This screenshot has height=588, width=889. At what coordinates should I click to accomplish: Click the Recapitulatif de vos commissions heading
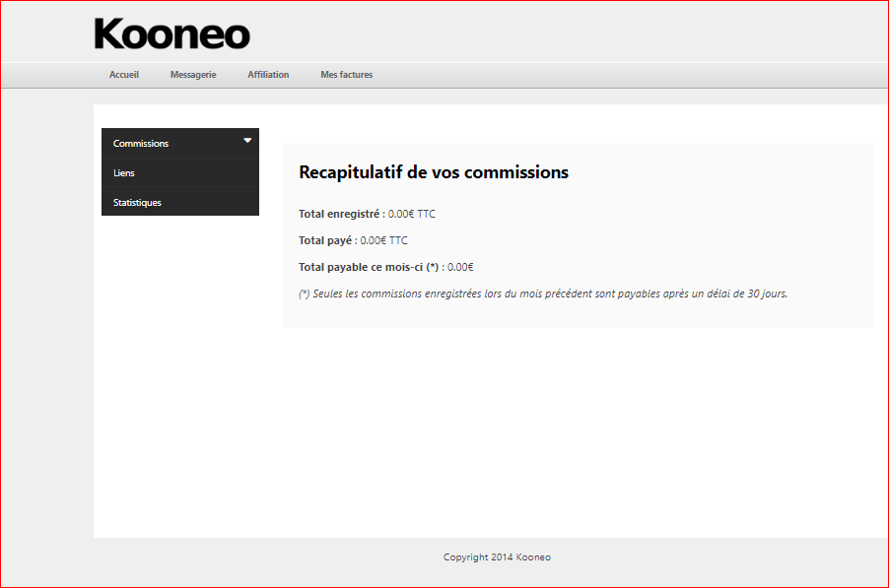click(x=434, y=172)
